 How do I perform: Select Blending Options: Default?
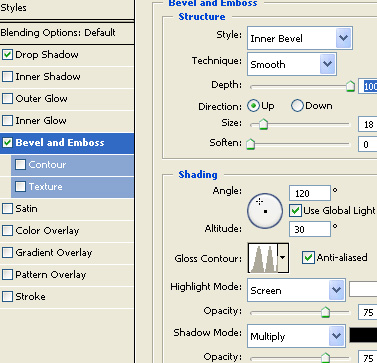[67, 33]
